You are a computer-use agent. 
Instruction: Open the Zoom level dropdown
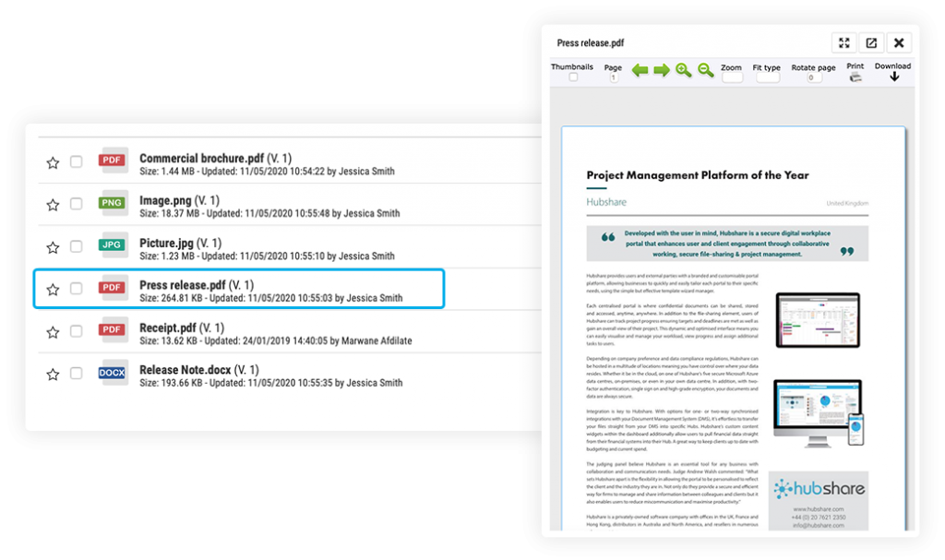pyautogui.click(x=732, y=77)
